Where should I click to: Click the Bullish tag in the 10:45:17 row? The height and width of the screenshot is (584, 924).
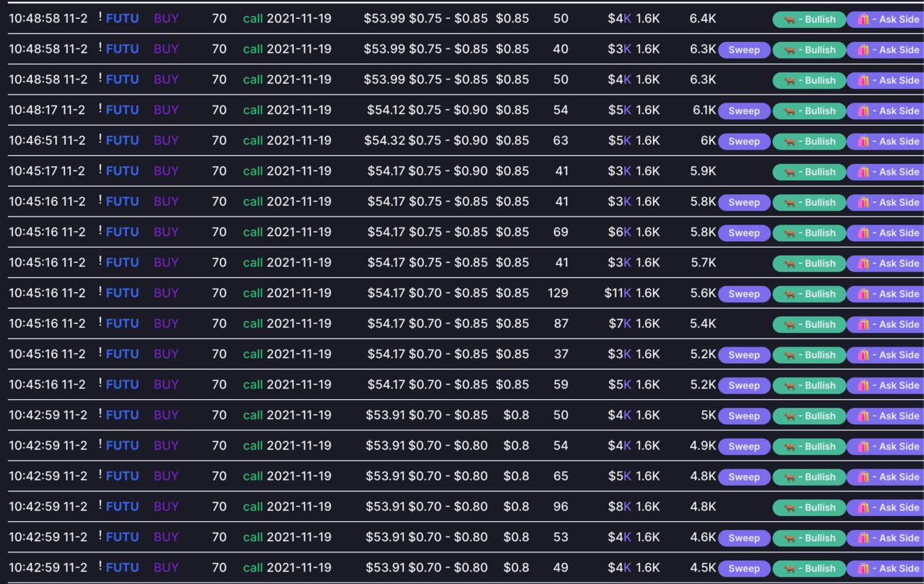click(x=809, y=172)
